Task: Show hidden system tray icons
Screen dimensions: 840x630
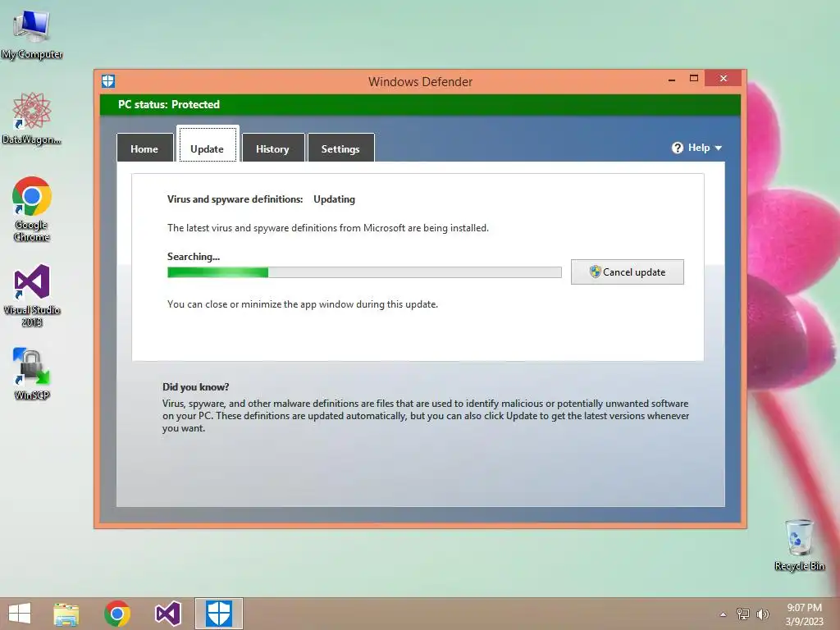Action: [x=724, y=614]
